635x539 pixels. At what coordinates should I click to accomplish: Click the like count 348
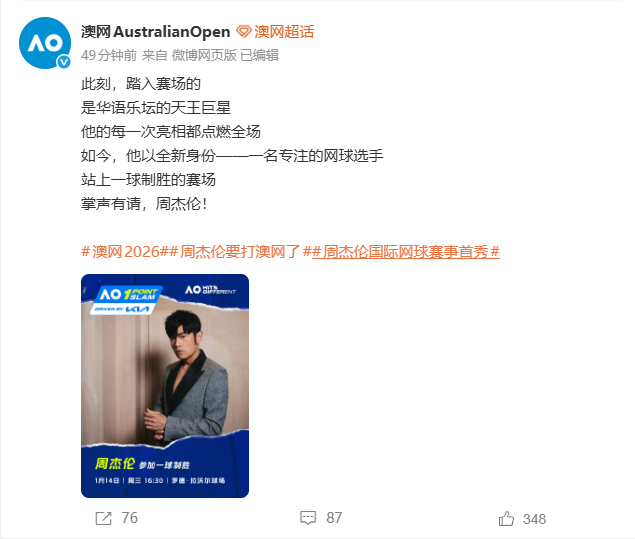[534, 519]
